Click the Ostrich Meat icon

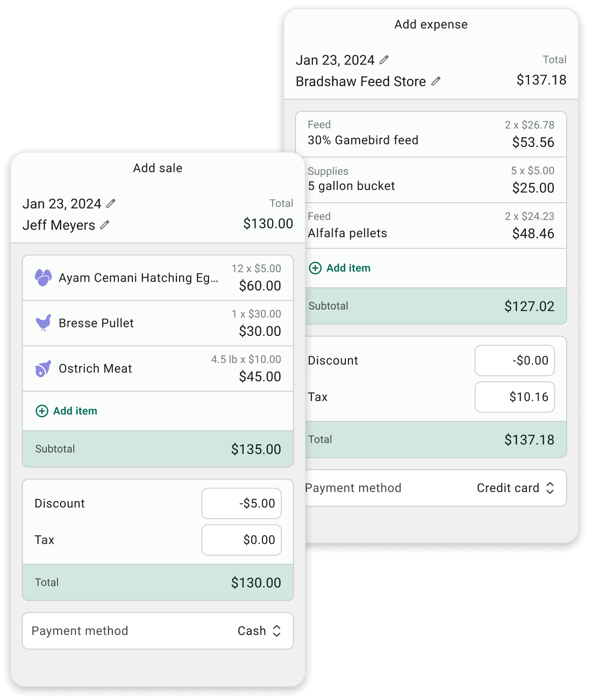(43, 369)
